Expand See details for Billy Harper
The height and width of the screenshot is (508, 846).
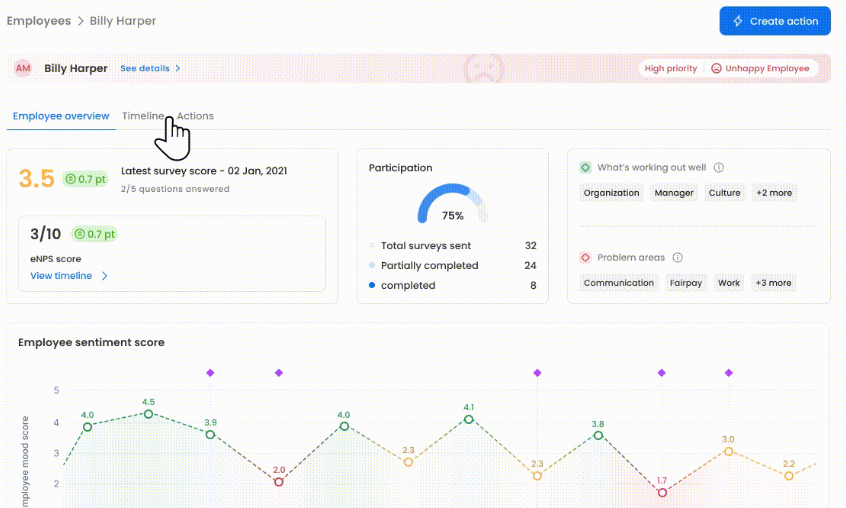150,69
